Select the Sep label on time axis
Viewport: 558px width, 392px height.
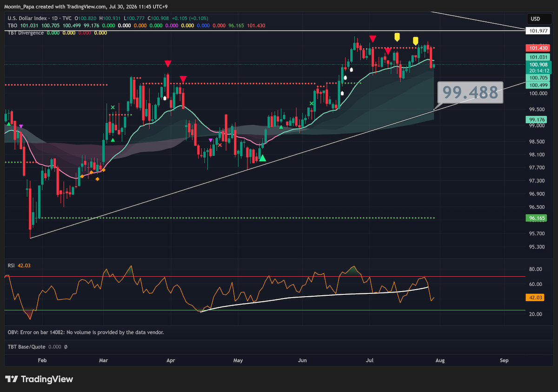[x=504, y=360]
